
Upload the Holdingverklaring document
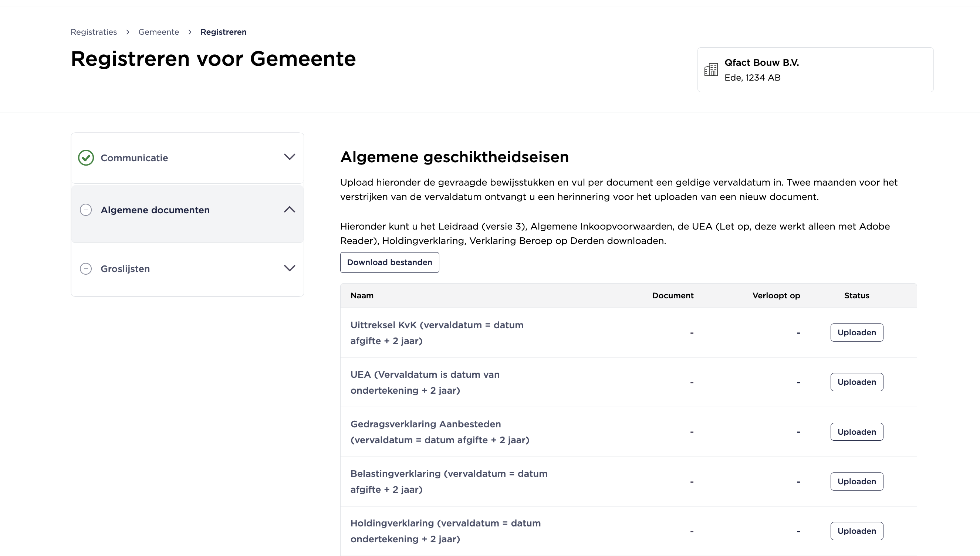pyautogui.click(x=856, y=531)
